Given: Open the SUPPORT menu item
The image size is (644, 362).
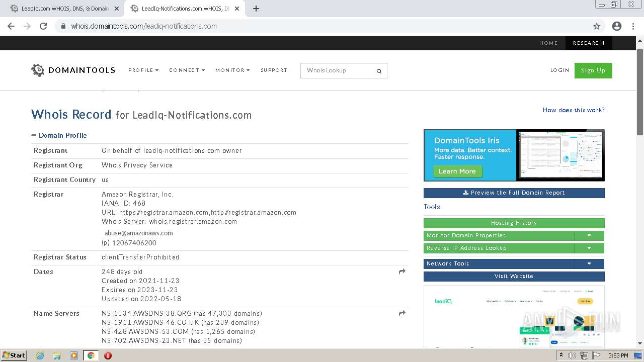Looking at the screenshot, I should point(274,70).
